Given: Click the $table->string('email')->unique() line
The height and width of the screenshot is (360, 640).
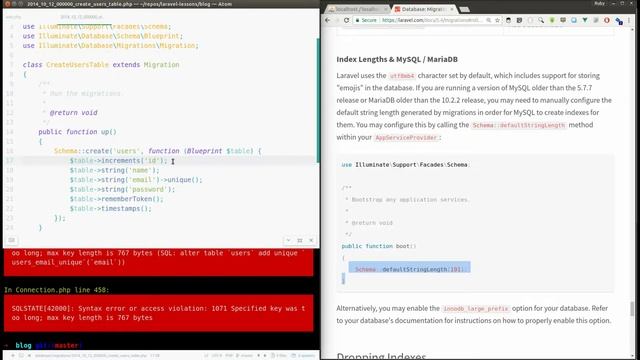Looking at the screenshot, I should point(136,180).
